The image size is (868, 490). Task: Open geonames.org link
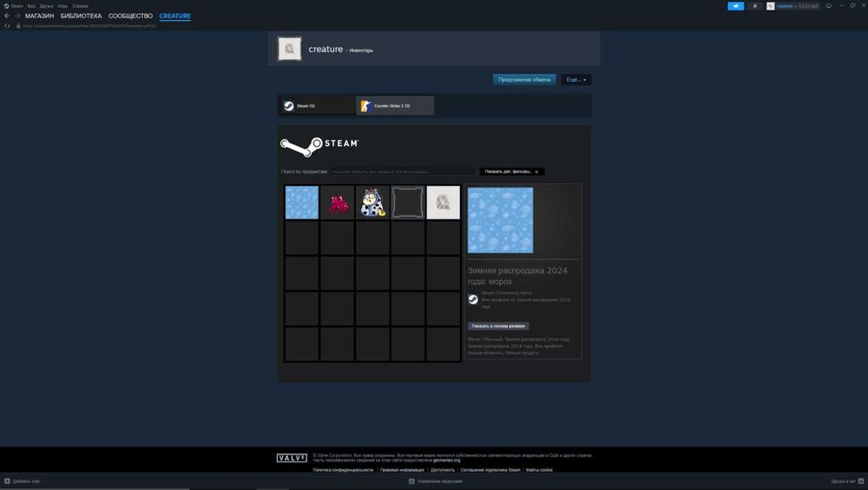click(x=446, y=460)
